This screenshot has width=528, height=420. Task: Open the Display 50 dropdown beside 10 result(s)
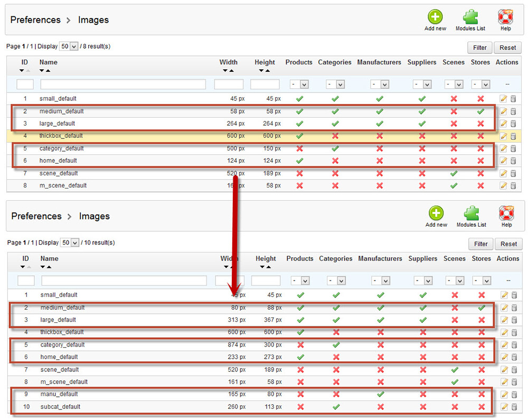[x=70, y=242]
